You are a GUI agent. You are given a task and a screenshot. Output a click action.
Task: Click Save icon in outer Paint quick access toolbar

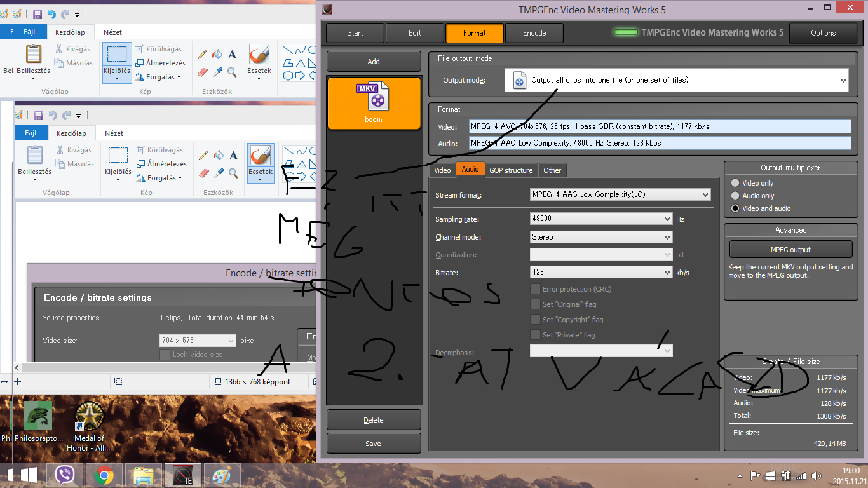coord(37,14)
